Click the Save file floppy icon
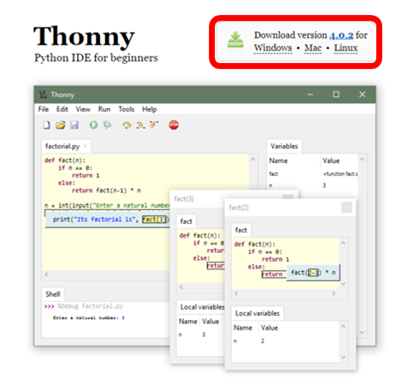 pyautogui.click(x=74, y=125)
